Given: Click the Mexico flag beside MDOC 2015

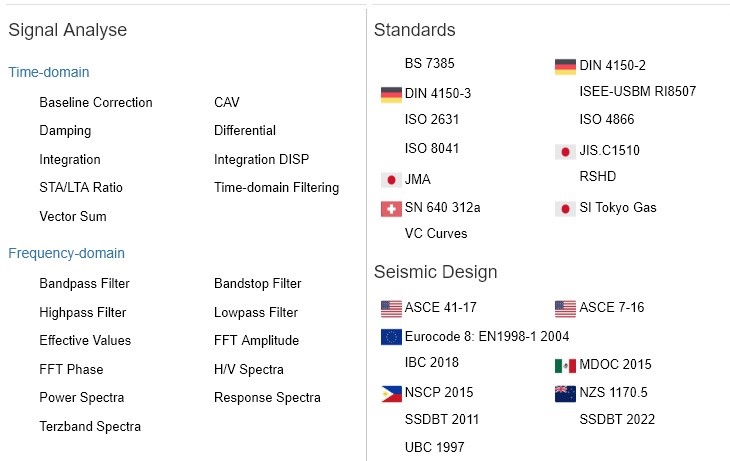Looking at the screenshot, I should [565, 365].
